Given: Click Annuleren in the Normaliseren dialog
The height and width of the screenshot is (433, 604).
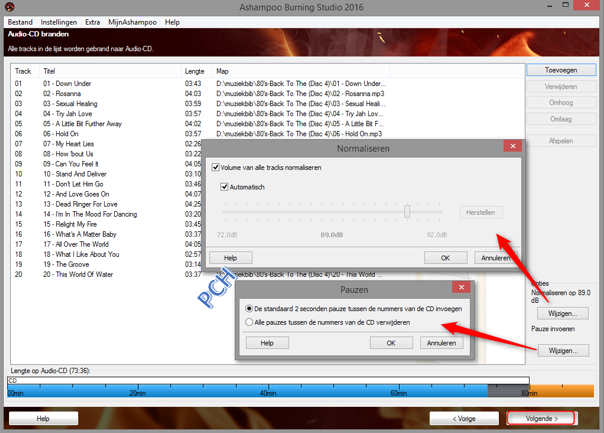Looking at the screenshot, I should (x=495, y=258).
